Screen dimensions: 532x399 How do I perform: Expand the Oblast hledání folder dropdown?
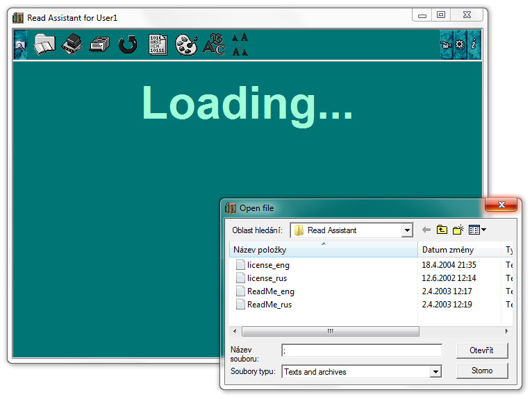coord(407,230)
